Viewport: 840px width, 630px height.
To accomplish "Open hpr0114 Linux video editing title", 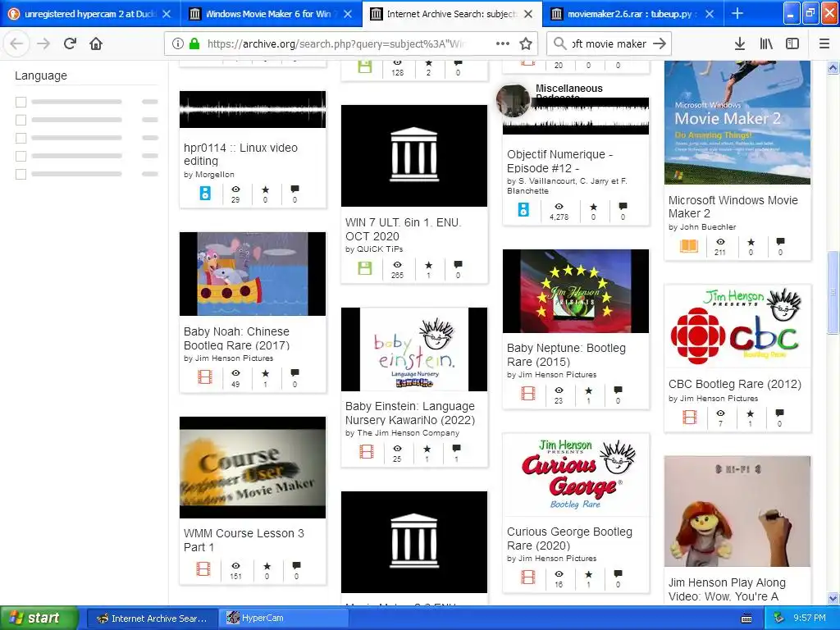I will (240, 154).
